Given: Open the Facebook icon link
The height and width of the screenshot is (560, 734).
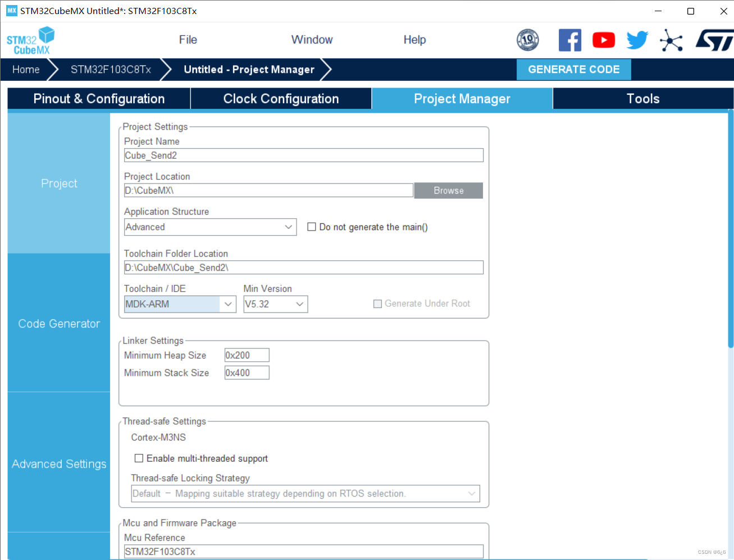Looking at the screenshot, I should pyautogui.click(x=569, y=40).
